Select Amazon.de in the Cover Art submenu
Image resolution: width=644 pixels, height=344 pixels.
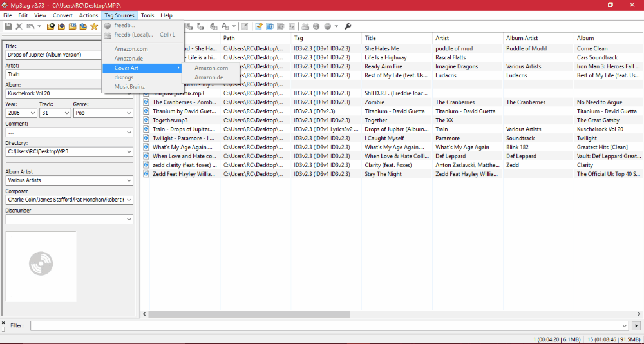(x=211, y=77)
